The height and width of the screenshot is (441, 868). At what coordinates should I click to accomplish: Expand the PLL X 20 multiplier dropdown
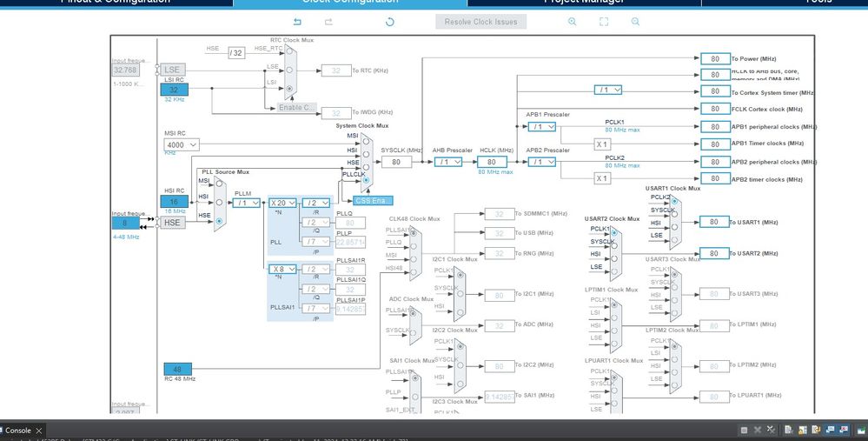point(282,203)
